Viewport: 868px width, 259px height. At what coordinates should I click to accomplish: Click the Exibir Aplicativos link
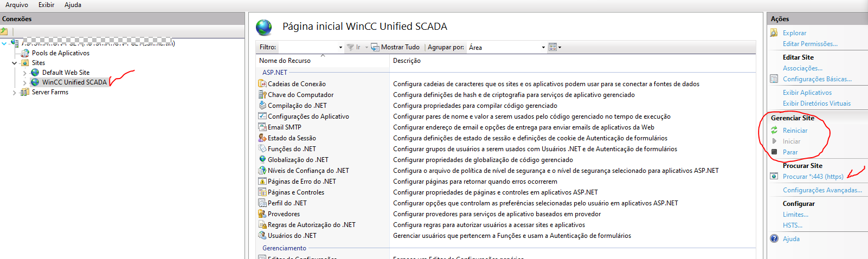[x=807, y=93]
